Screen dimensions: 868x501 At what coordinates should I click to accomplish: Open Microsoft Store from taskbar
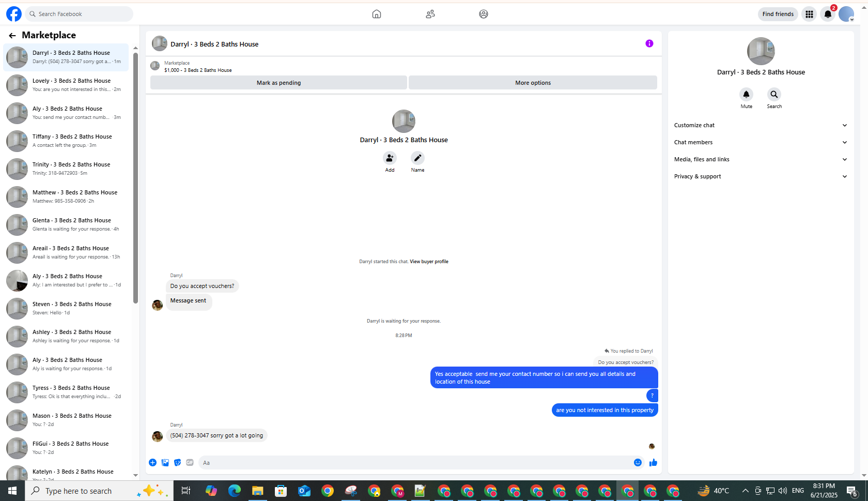point(281,491)
